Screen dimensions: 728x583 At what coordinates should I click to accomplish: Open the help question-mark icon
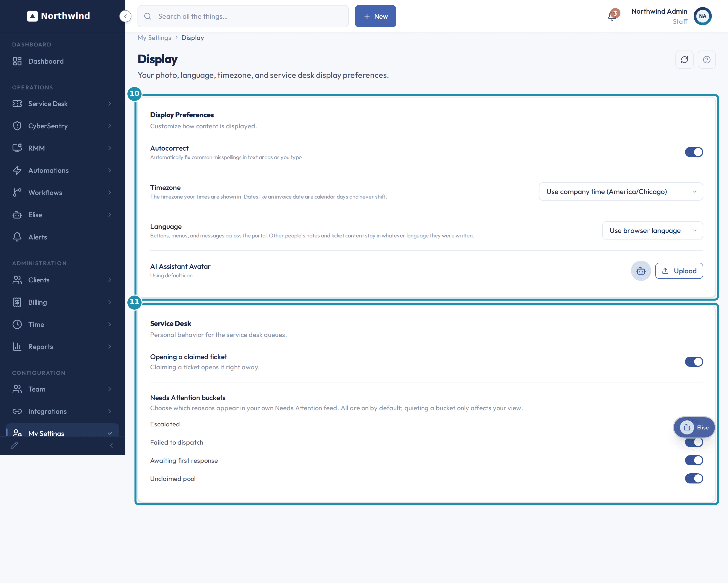pyautogui.click(x=707, y=60)
